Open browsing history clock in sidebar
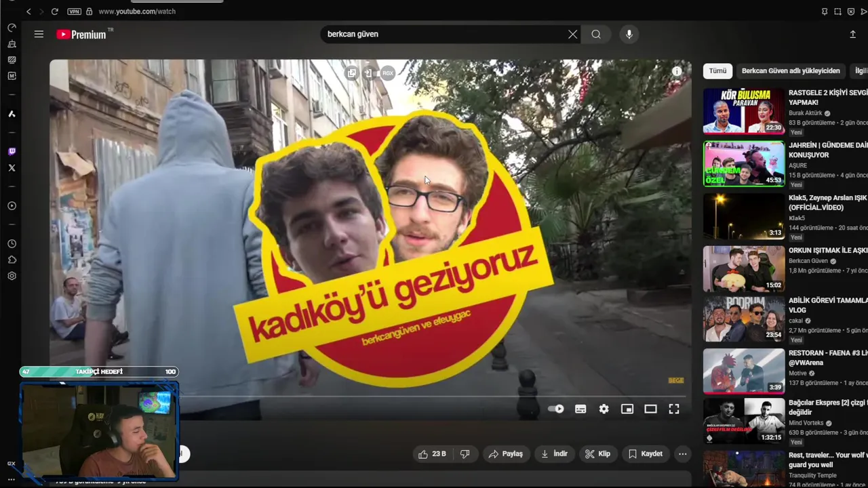Screen dimensions: 868x488 pyautogui.click(x=12, y=243)
